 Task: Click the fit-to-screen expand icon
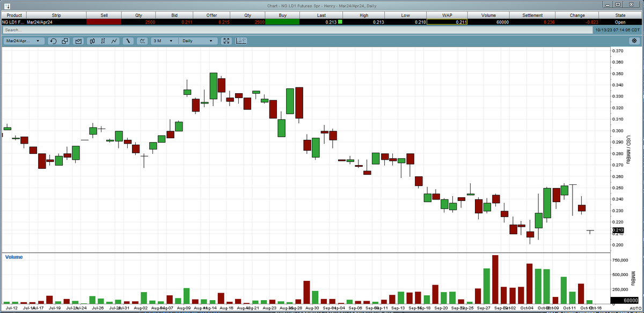coord(226,41)
